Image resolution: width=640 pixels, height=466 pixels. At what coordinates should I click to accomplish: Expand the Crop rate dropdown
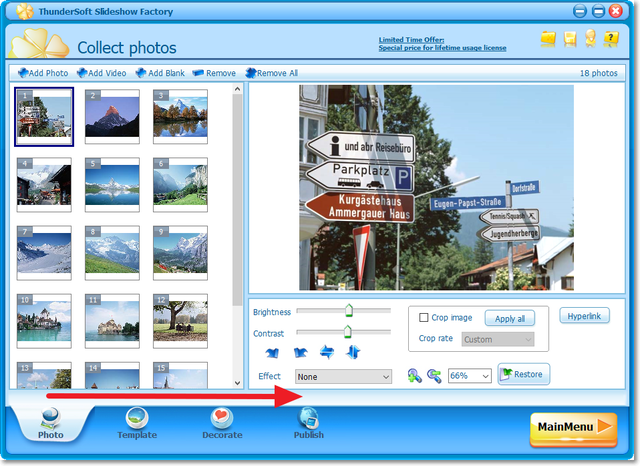coord(497,340)
